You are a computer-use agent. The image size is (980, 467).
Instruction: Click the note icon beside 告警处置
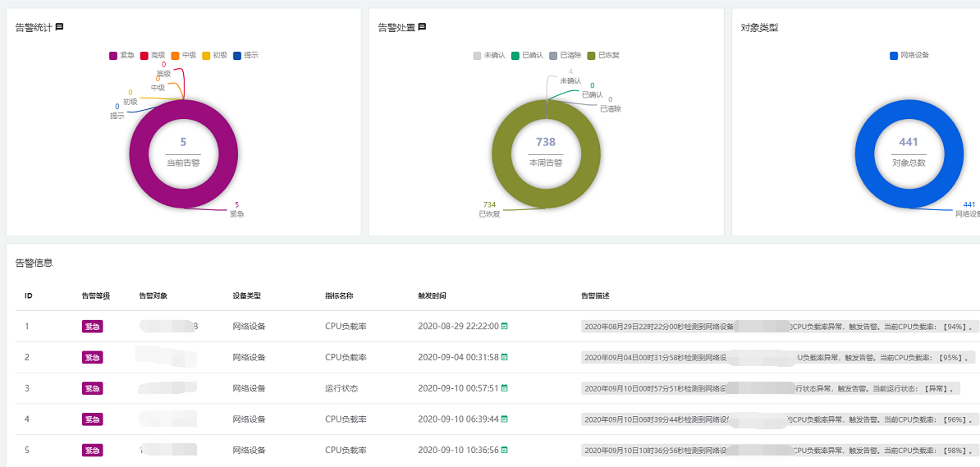422,27
